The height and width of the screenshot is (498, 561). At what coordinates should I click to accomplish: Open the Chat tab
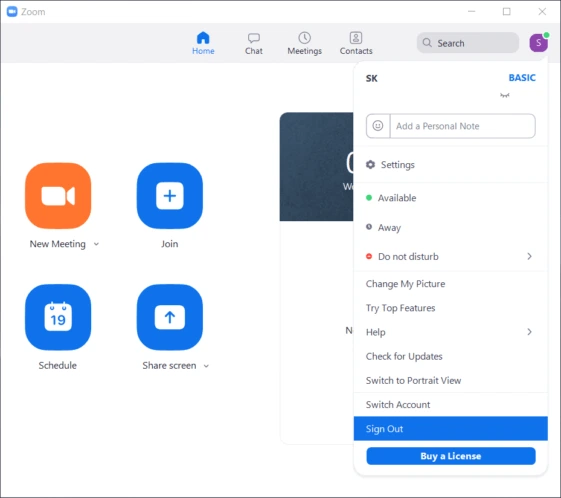(254, 44)
